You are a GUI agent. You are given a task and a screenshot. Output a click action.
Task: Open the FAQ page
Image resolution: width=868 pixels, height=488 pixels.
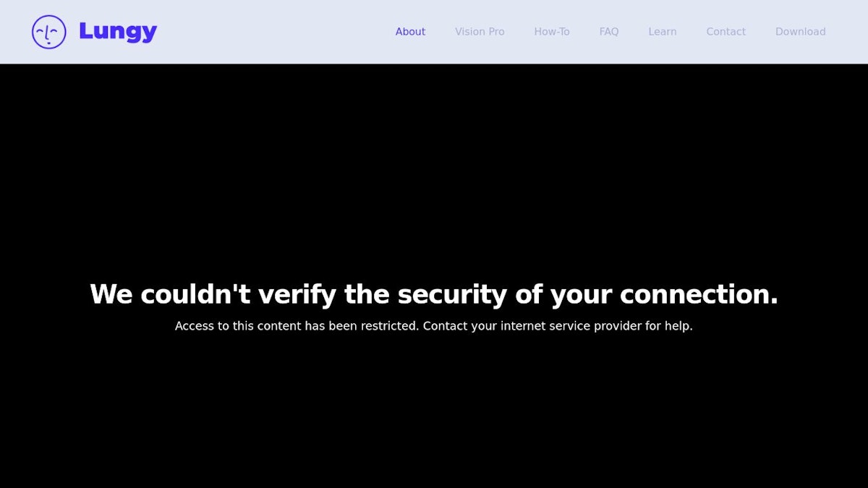pos(609,32)
